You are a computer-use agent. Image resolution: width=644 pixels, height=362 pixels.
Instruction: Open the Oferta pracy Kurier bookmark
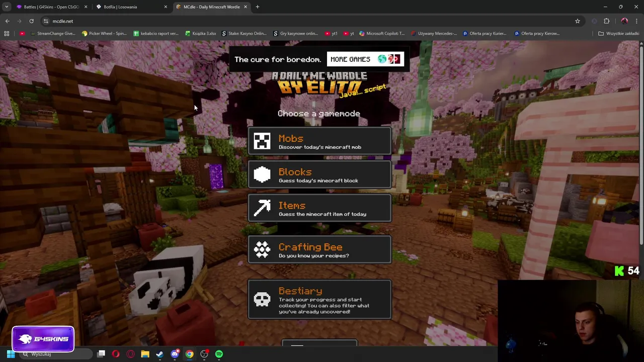tap(485, 34)
